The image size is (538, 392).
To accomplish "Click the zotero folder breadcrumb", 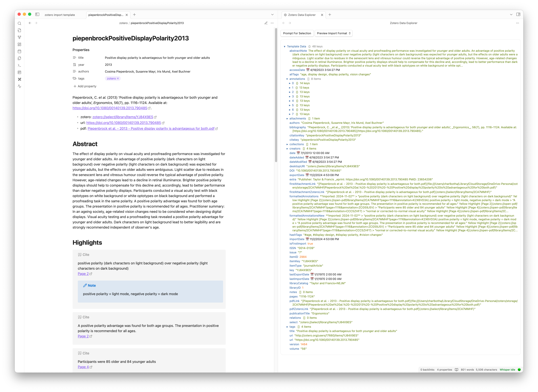I will (x=123, y=23).
